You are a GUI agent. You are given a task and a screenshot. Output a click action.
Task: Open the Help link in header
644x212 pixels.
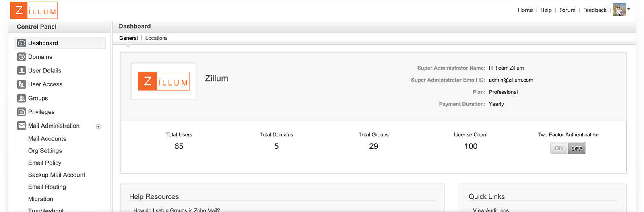tap(546, 10)
